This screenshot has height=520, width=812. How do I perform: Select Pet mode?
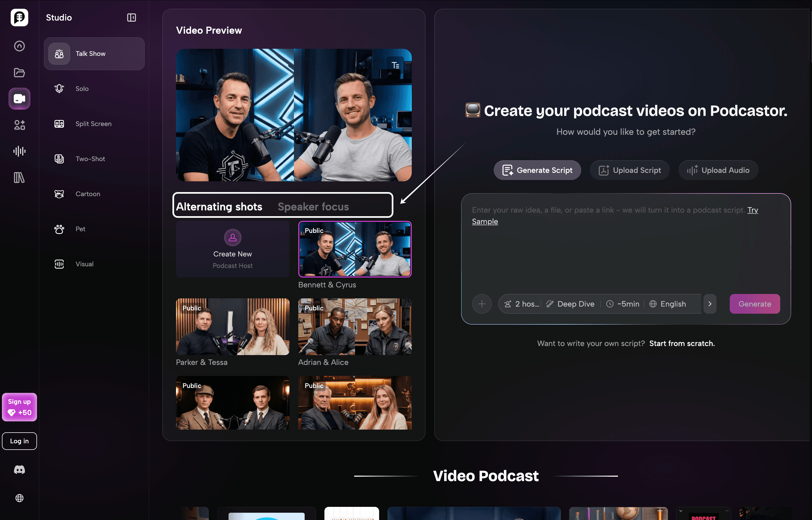94,229
